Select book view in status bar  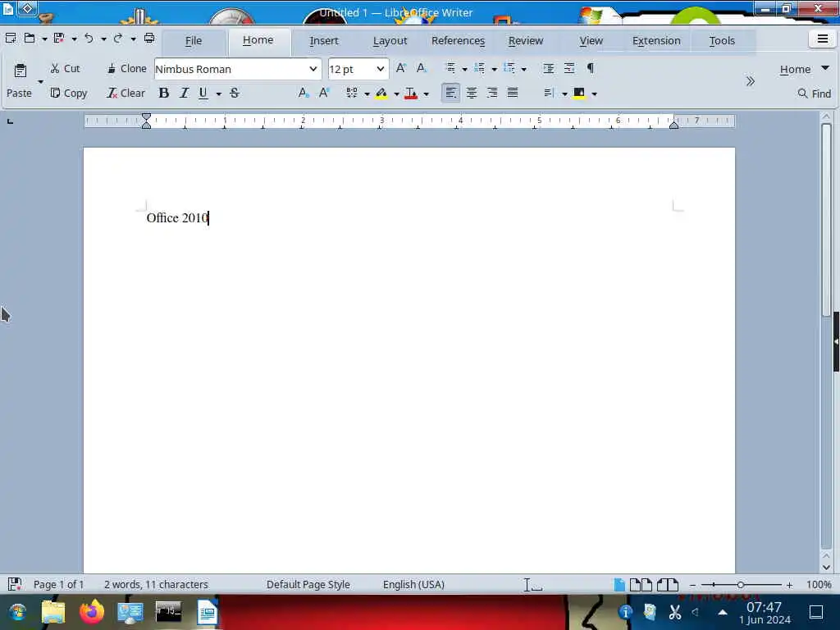(668, 584)
